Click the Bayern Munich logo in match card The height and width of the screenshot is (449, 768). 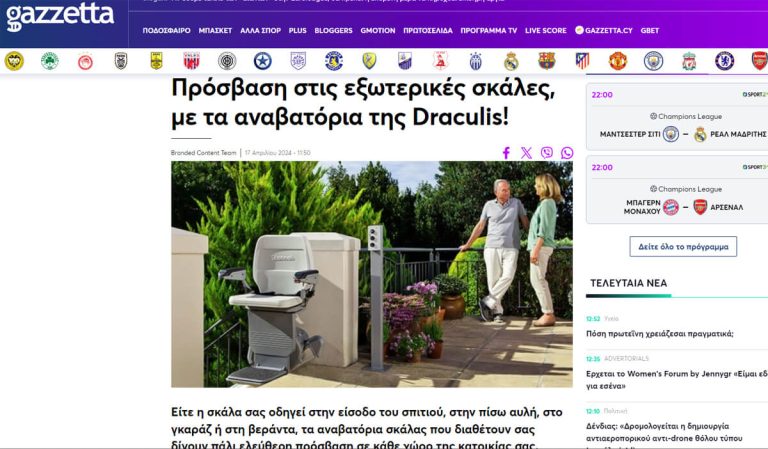671,207
